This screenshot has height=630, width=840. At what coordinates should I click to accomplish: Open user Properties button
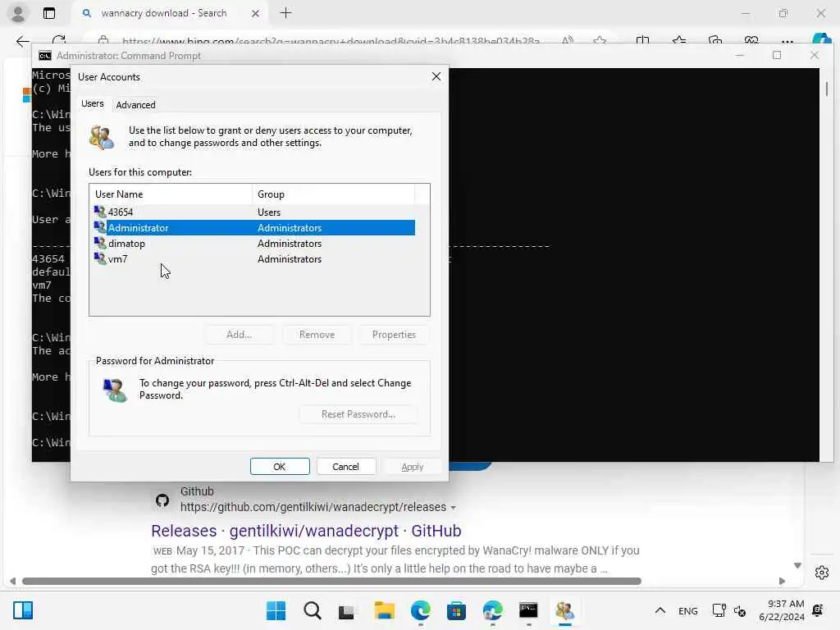pyautogui.click(x=394, y=335)
